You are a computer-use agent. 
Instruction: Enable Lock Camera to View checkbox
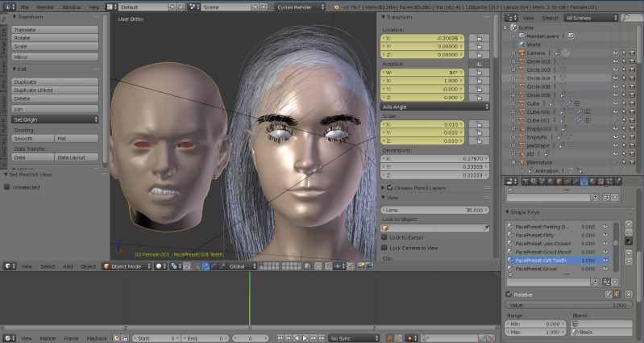pos(384,248)
